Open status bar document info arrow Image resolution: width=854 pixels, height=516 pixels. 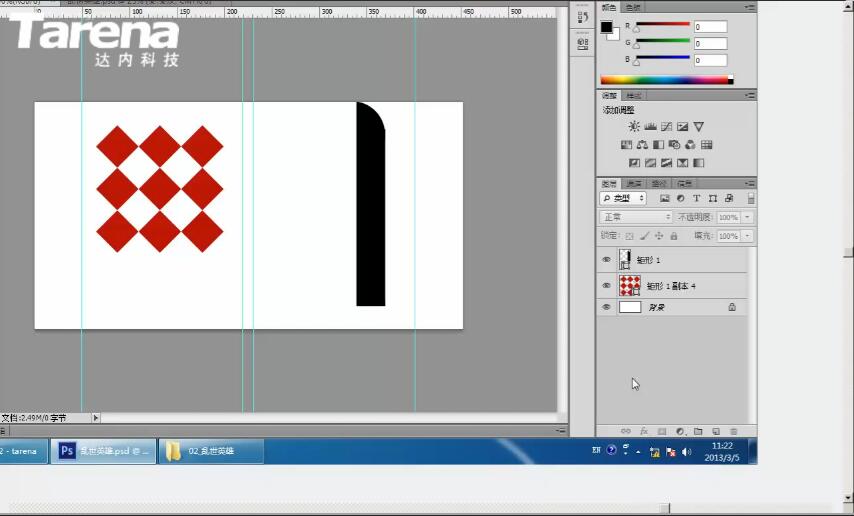96,418
